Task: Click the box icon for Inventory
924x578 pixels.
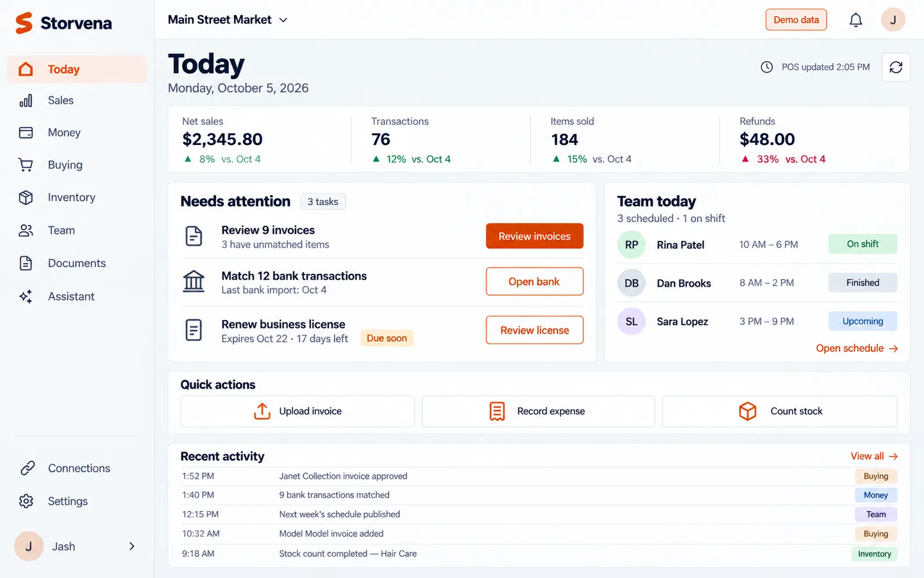Action: [26, 198]
